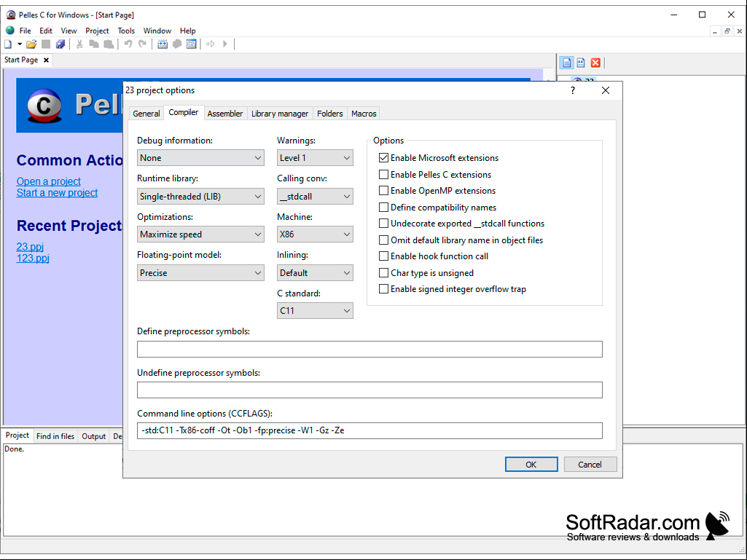
Task: Open the Project menu
Action: coord(97,31)
